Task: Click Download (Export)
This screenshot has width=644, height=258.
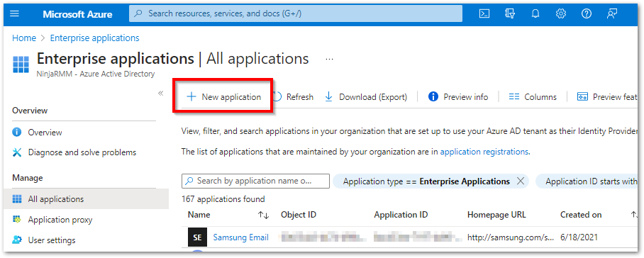Action: (366, 97)
